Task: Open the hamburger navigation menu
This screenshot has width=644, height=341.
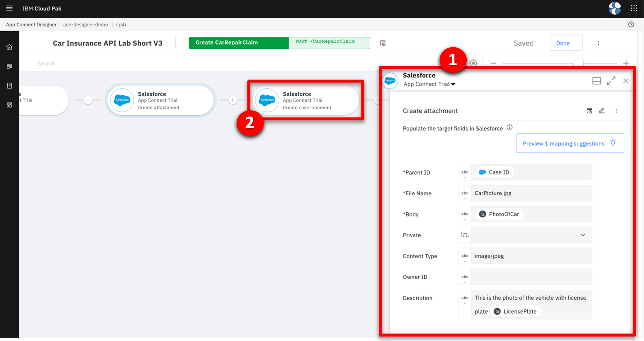Action: click(9, 8)
